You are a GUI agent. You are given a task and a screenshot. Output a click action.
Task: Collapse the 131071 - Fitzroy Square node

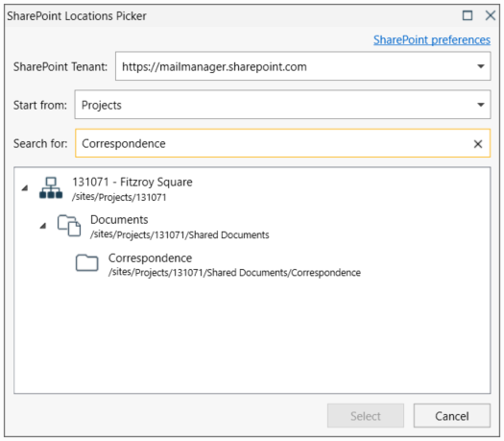tap(25, 188)
